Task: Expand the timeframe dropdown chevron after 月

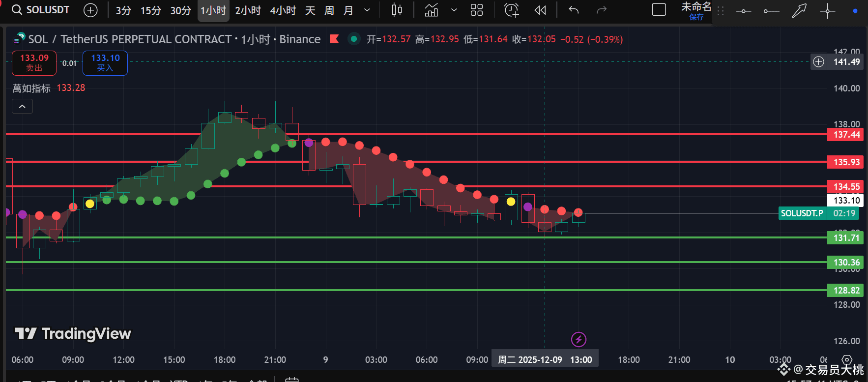Action: 367,10
